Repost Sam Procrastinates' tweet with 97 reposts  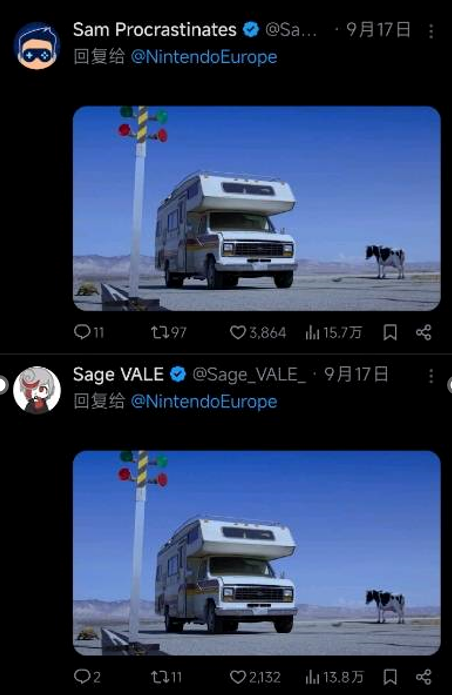coord(168,332)
